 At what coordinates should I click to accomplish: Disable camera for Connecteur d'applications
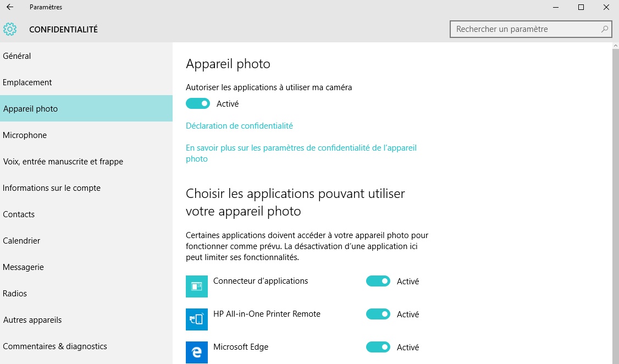[378, 281]
